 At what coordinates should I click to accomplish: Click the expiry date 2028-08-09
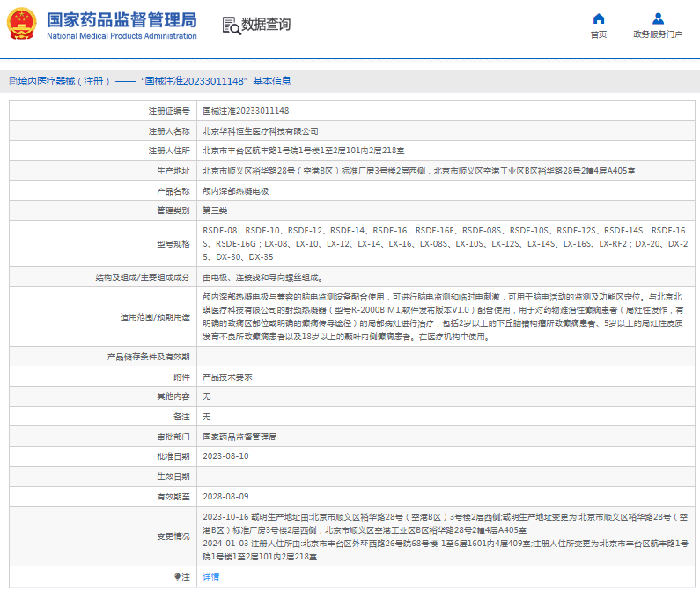225,497
